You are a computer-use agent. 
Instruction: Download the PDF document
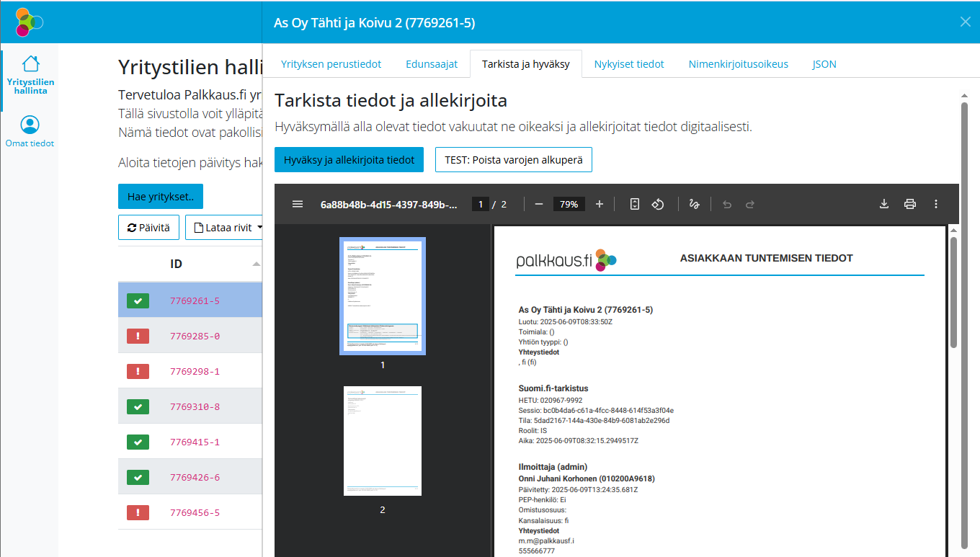[x=884, y=204]
